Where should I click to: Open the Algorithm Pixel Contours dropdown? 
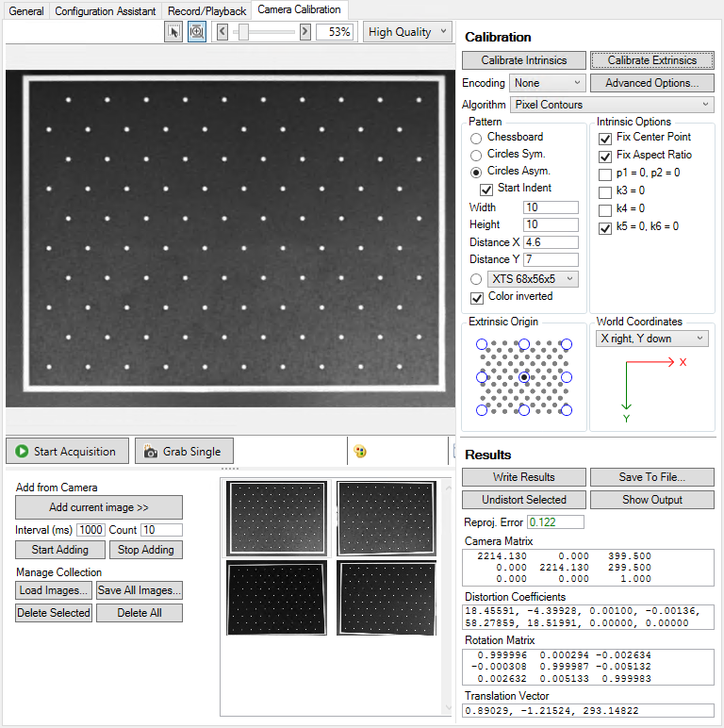[x=612, y=105]
